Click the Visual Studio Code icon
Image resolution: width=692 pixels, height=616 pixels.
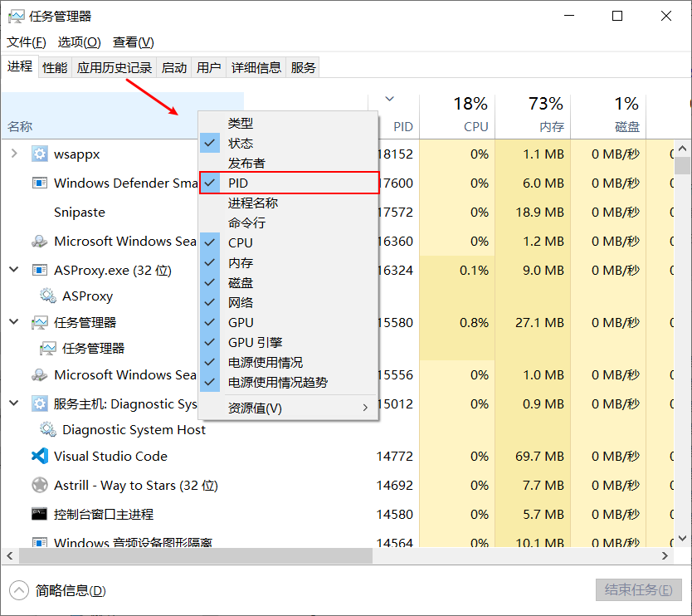[40, 456]
